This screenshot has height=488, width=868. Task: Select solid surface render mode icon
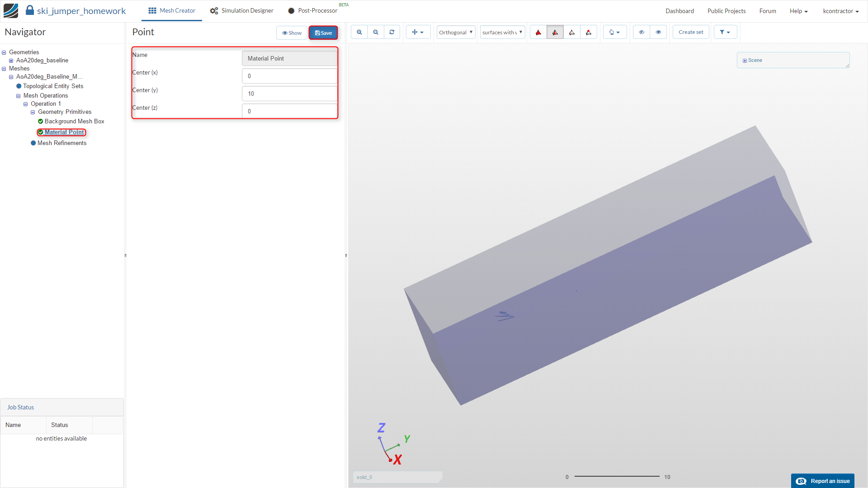point(538,32)
